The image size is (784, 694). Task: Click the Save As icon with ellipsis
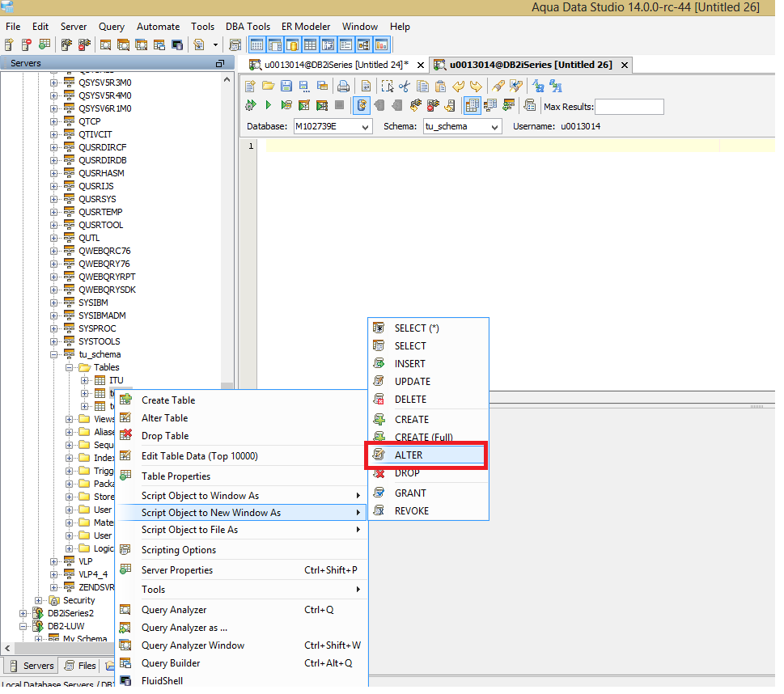[x=304, y=86]
